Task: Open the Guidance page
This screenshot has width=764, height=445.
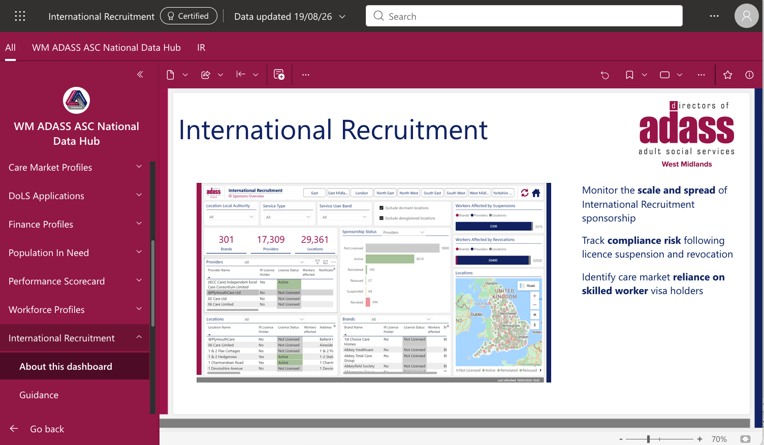Action: click(x=75, y=395)
